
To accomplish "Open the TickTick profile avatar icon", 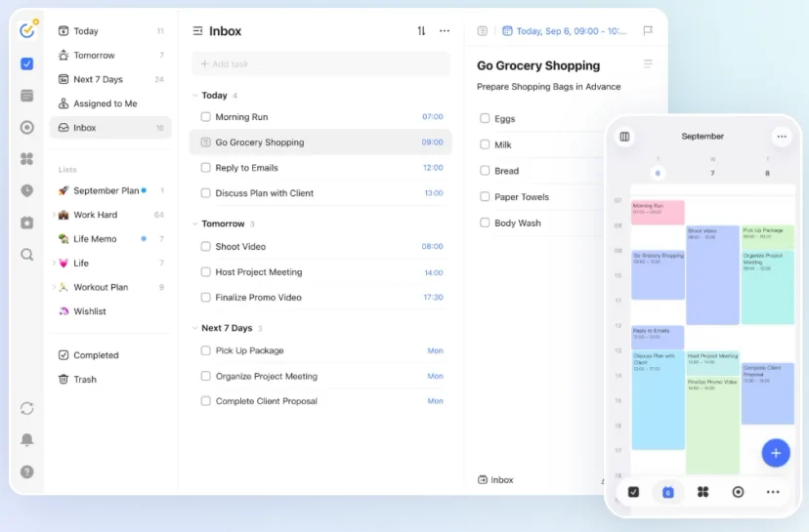I will [27, 30].
